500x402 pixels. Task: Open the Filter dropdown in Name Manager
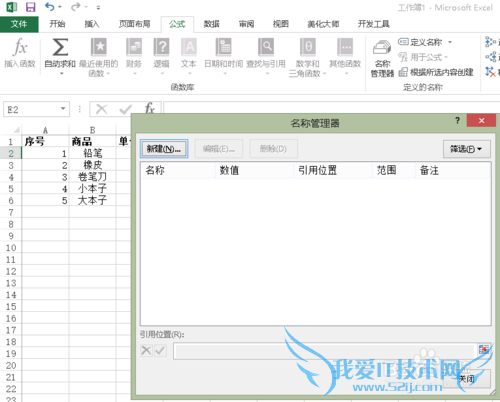[467, 149]
